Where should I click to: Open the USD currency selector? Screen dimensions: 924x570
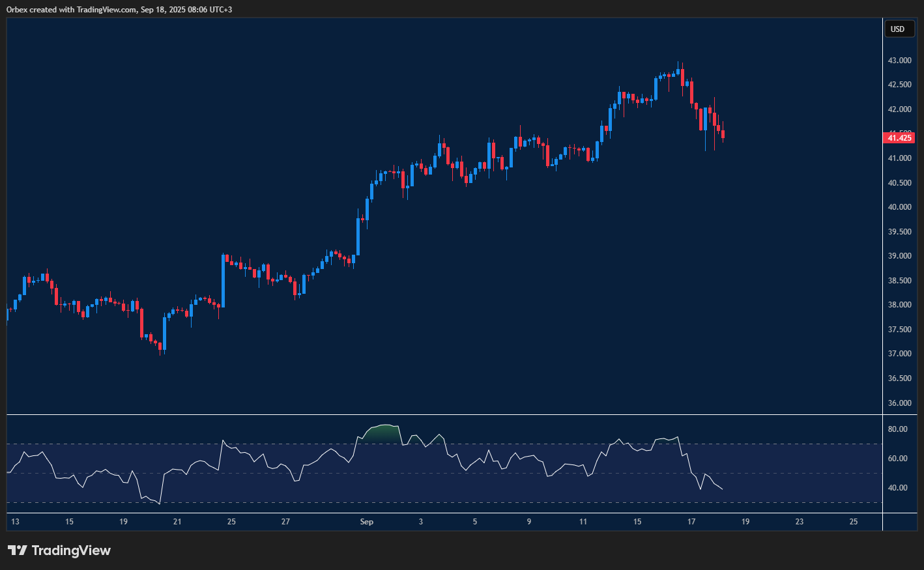coord(898,29)
